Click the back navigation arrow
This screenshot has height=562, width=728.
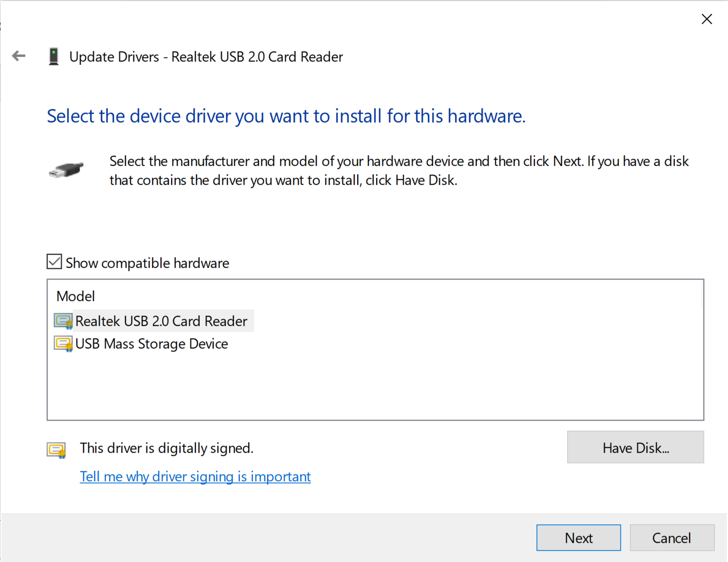point(18,56)
